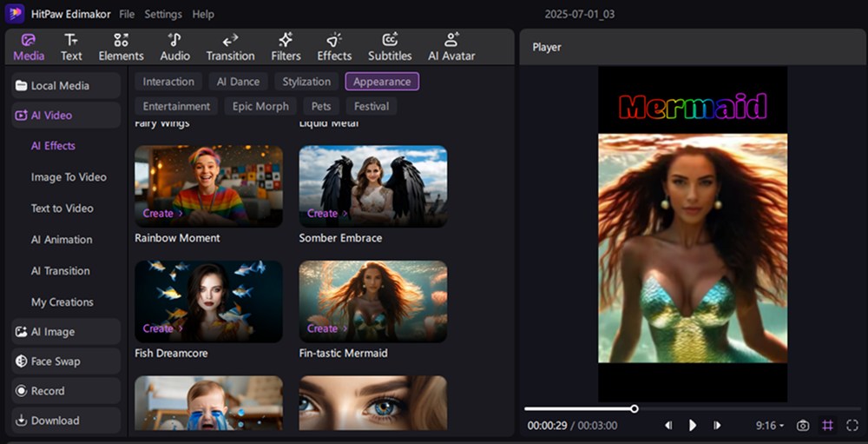This screenshot has height=444, width=868.
Task: Click Create on Somber Embrace effect
Action: pyautogui.click(x=327, y=214)
